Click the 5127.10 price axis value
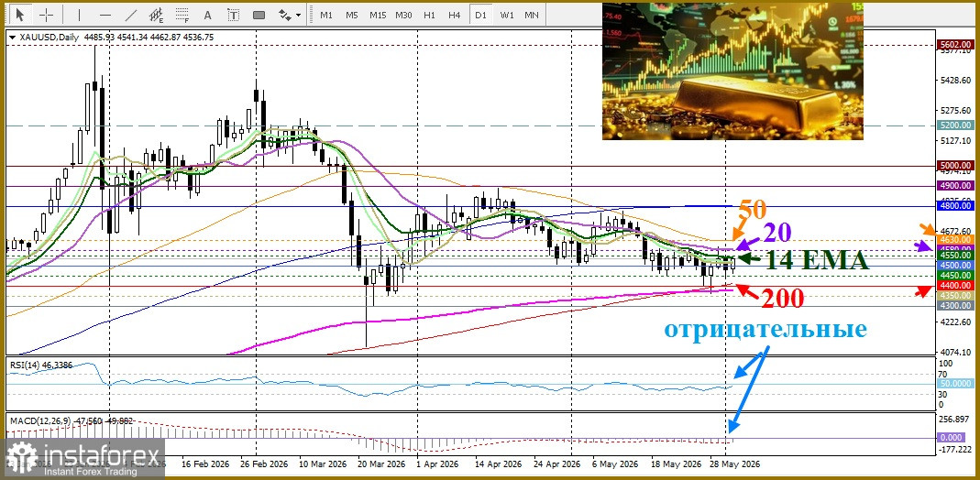980x480 pixels. 956,141
